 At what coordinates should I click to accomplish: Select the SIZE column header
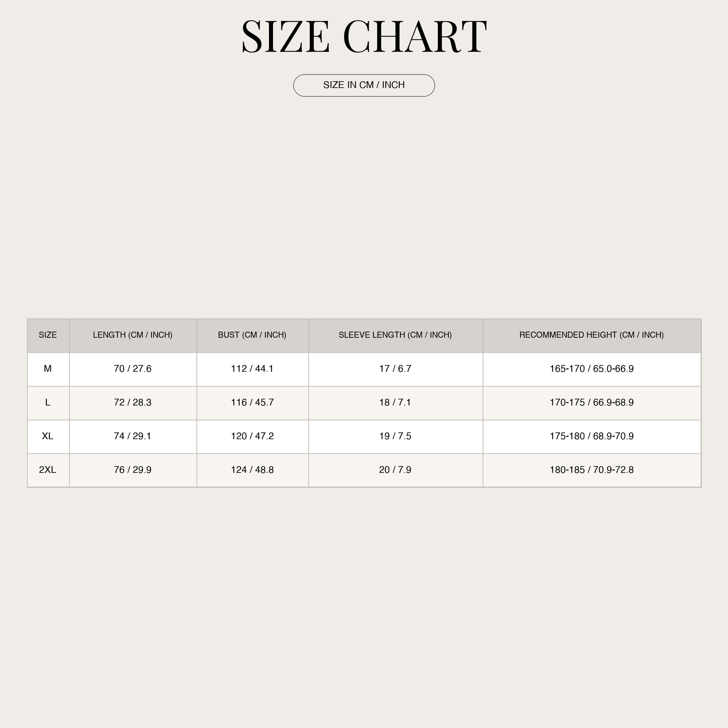tap(48, 335)
